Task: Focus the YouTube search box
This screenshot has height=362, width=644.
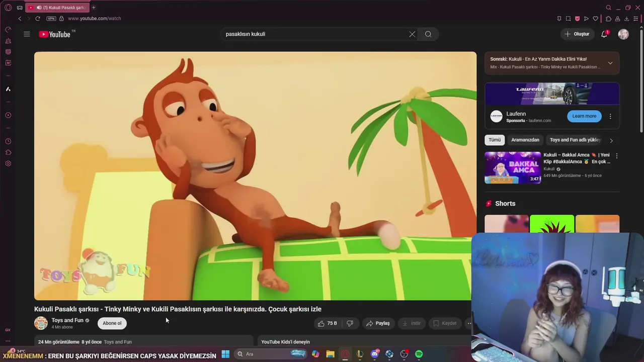Action: (314, 34)
